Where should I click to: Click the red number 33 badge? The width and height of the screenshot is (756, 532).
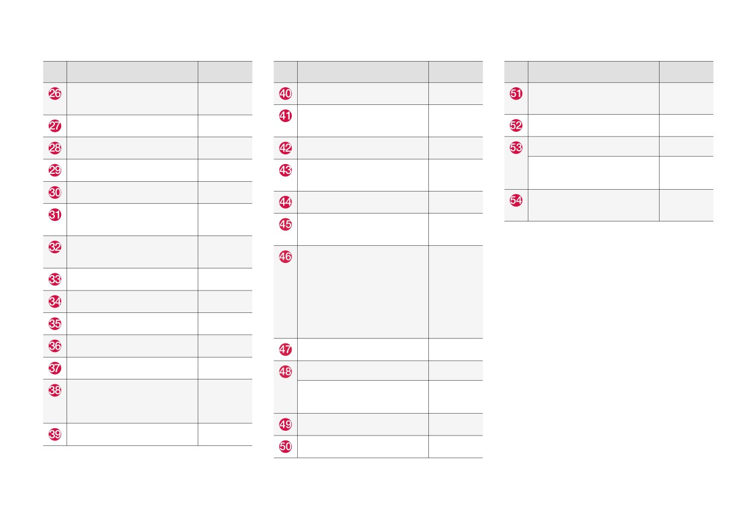[x=55, y=279]
